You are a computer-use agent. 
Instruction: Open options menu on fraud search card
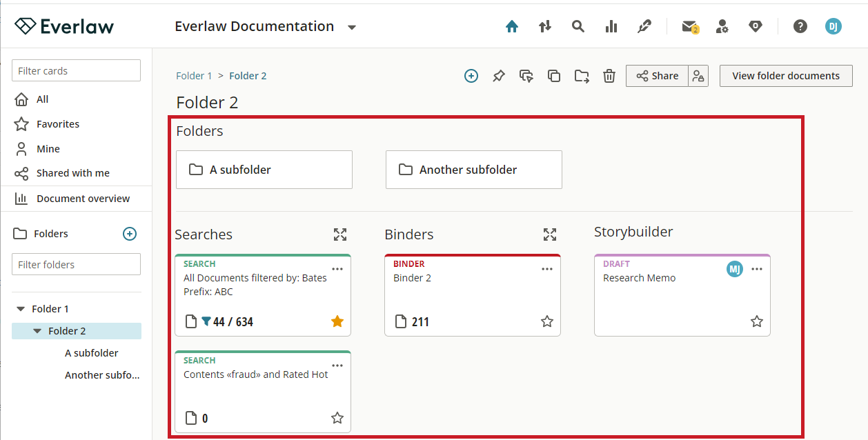337,366
